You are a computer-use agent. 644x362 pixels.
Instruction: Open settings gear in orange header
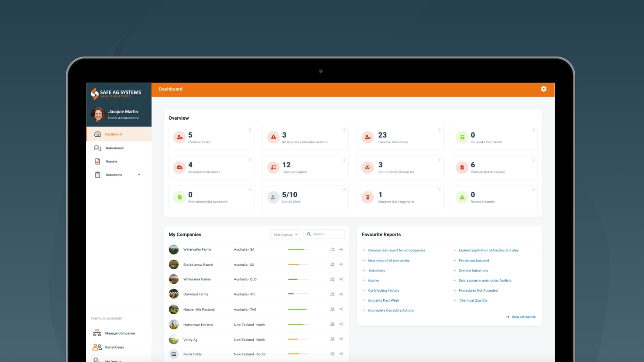coord(544,89)
